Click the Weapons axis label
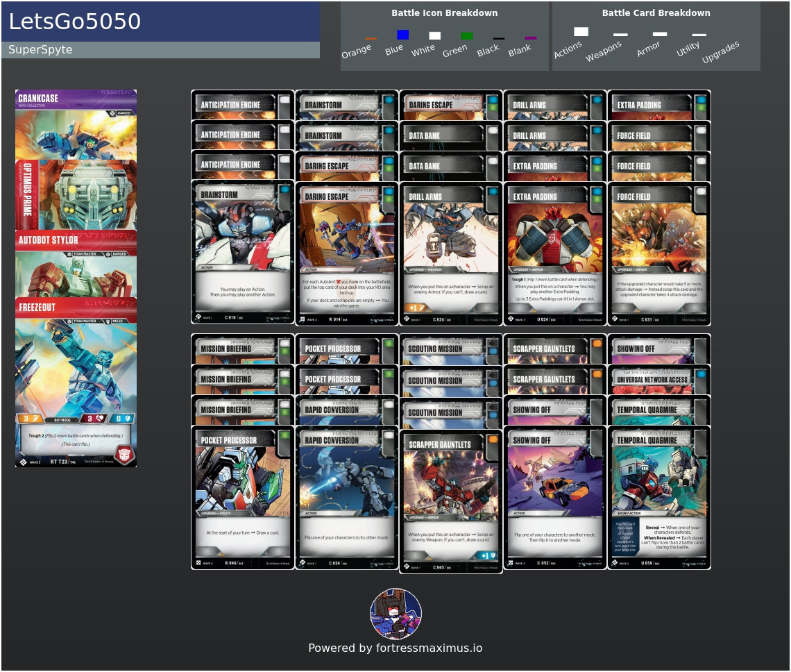The width and height of the screenshot is (791, 672). coord(604,51)
